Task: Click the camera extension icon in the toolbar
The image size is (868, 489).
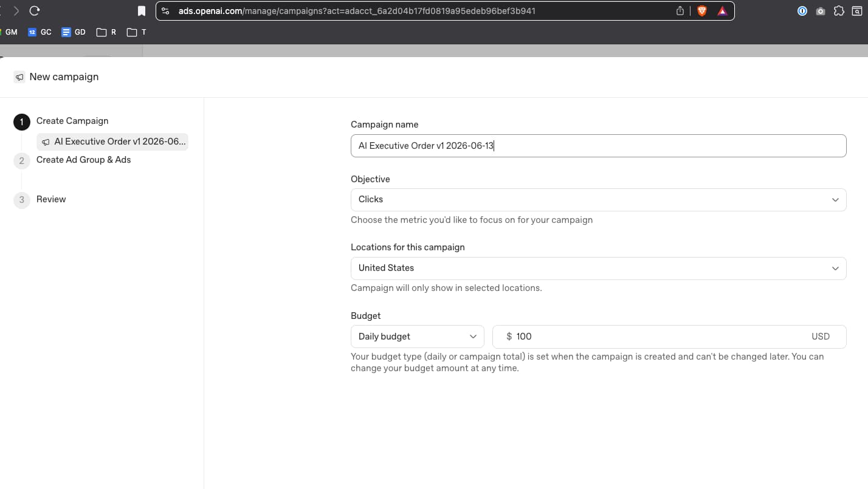Action: pyautogui.click(x=821, y=11)
